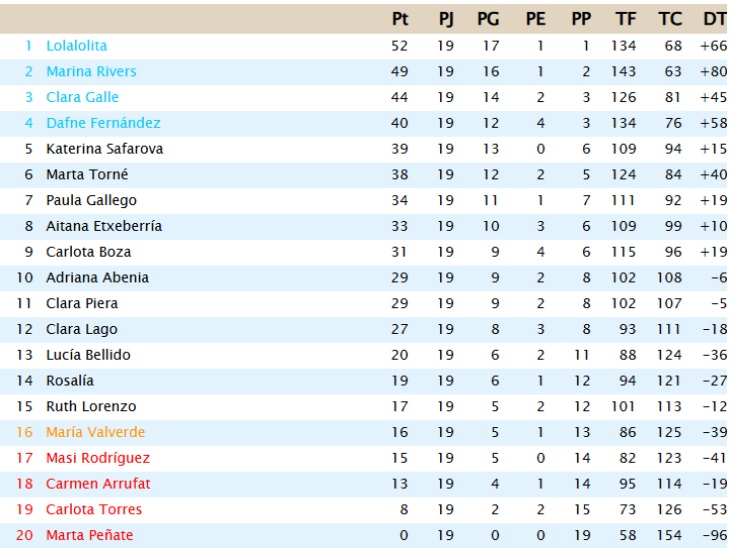Click the PP column header

tap(581, 18)
